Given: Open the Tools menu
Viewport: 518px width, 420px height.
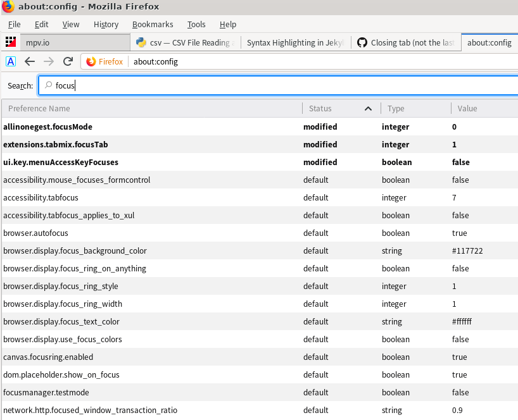Looking at the screenshot, I should click(196, 25).
